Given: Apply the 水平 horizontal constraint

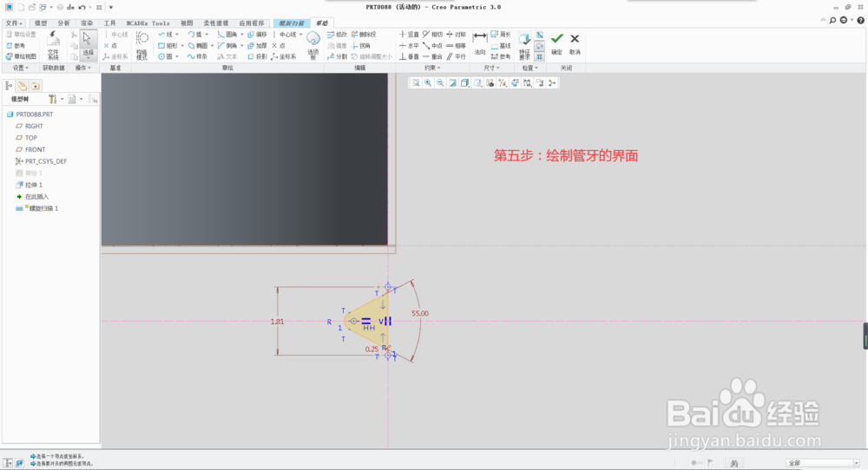Looking at the screenshot, I should [x=409, y=45].
